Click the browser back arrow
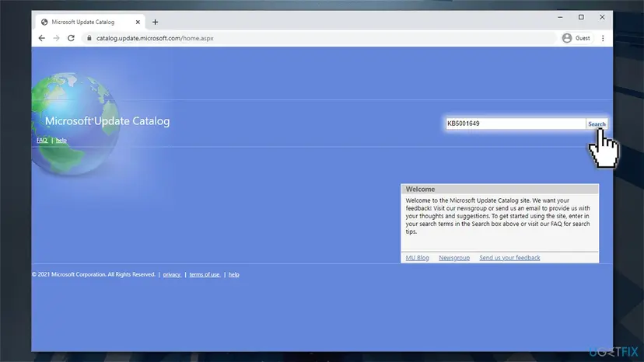The height and width of the screenshot is (362, 644). [x=42, y=38]
